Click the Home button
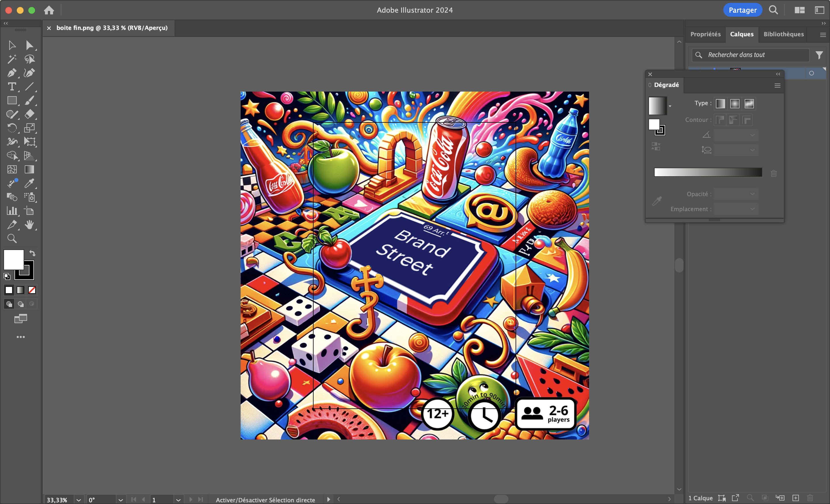The image size is (830, 504). point(49,10)
